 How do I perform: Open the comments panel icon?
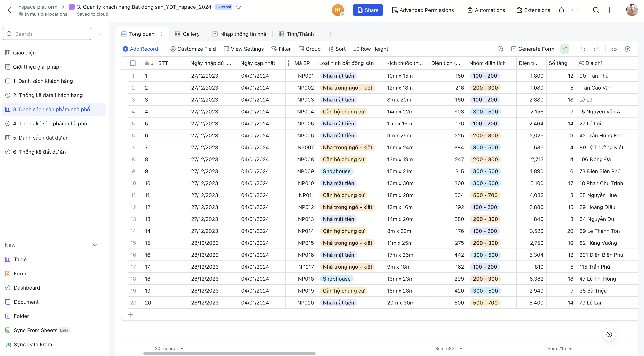coord(628,49)
